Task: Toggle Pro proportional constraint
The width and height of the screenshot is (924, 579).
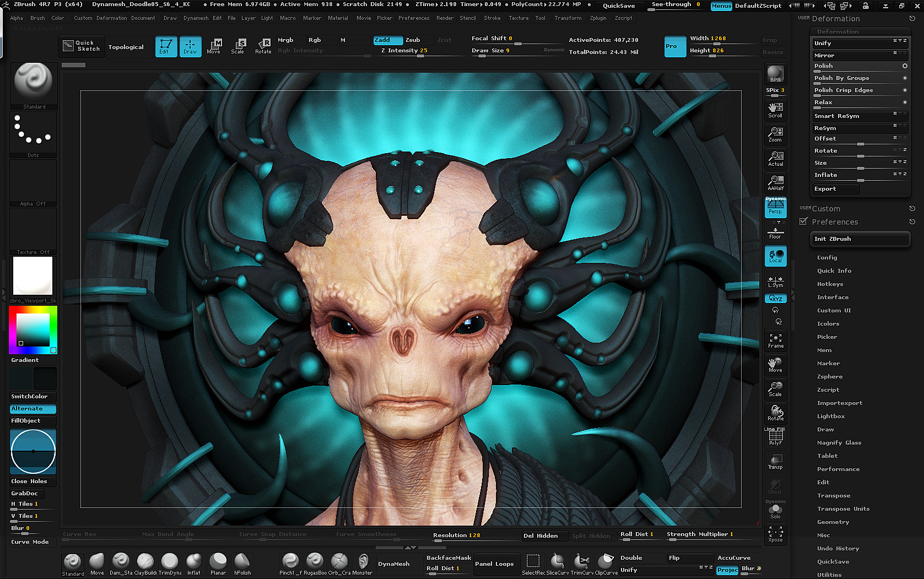Action: tap(675, 46)
